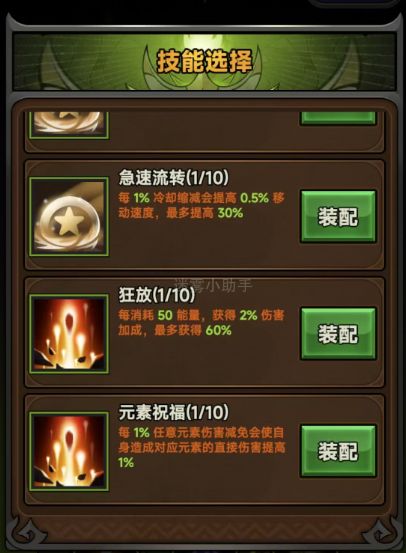The image size is (406, 553).
Task: Tap the partially hidden green button at top
Action: (338, 118)
